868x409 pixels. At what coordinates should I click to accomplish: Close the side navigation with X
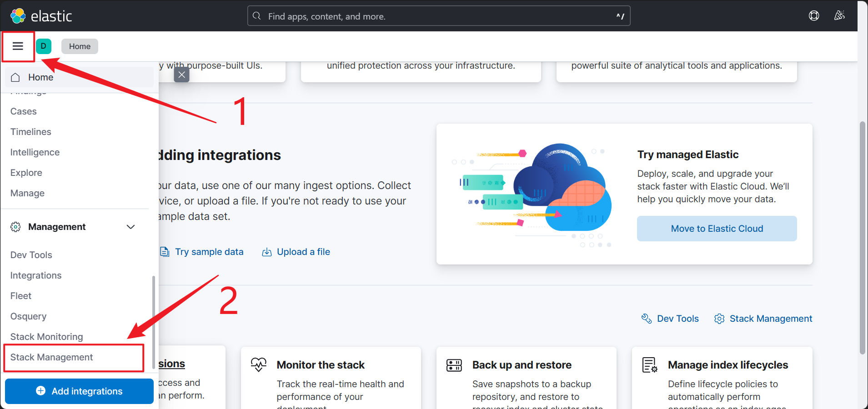pyautogui.click(x=181, y=75)
